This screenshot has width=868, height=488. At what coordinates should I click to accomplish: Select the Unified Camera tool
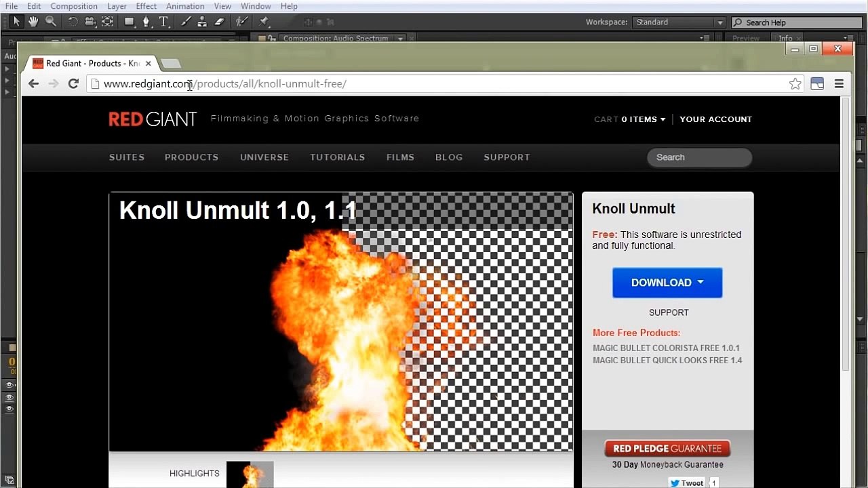90,22
